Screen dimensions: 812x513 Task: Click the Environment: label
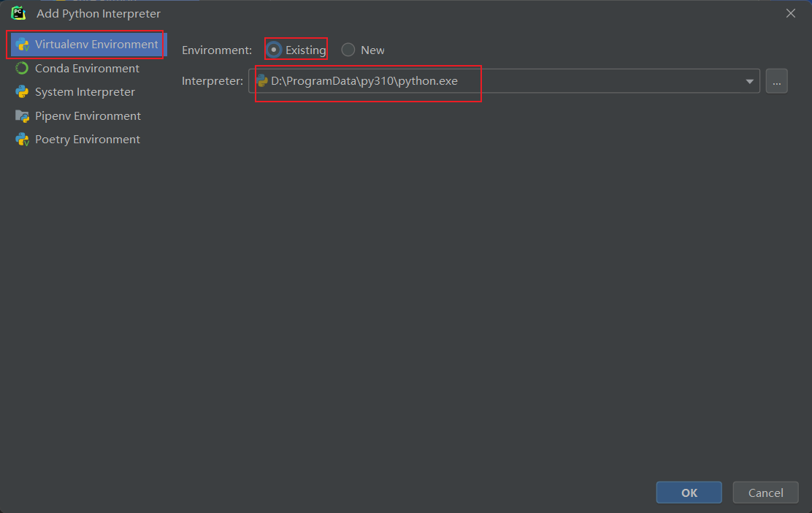216,50
